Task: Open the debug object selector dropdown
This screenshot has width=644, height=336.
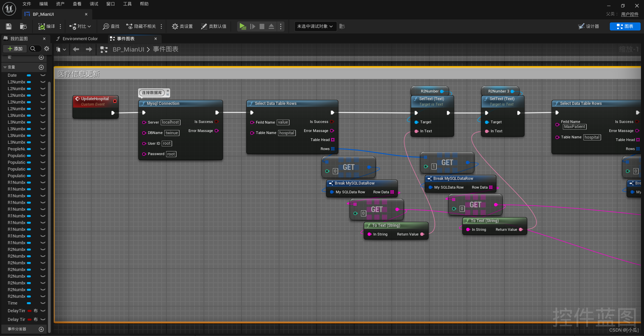Action: [315, 26]
